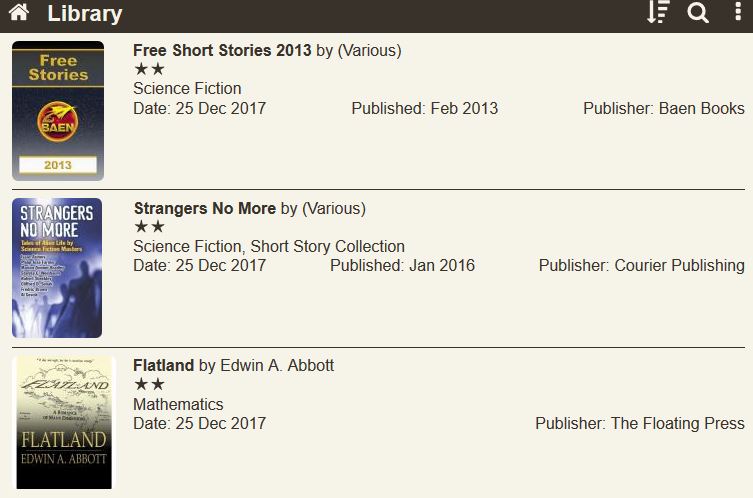Open the three-dot overflow menu
The height and width of the screenshot is (498, 753).
click(x=737, y=13)
